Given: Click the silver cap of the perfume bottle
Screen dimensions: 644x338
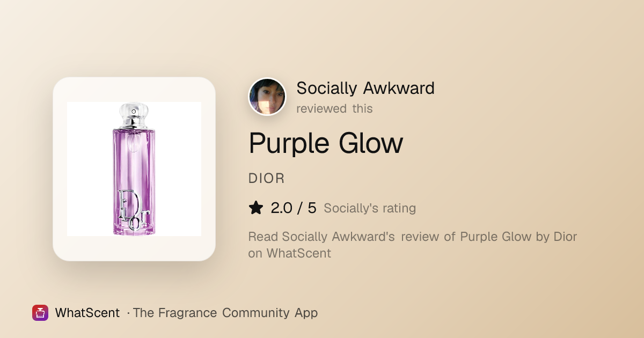Looking at the screenshot, I should pos(134,115).
